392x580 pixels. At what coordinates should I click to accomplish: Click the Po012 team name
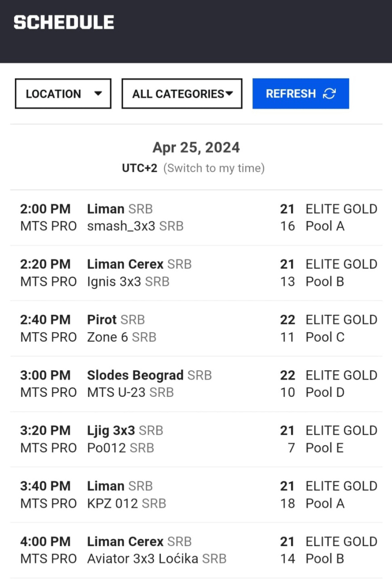tap(107, 448)
